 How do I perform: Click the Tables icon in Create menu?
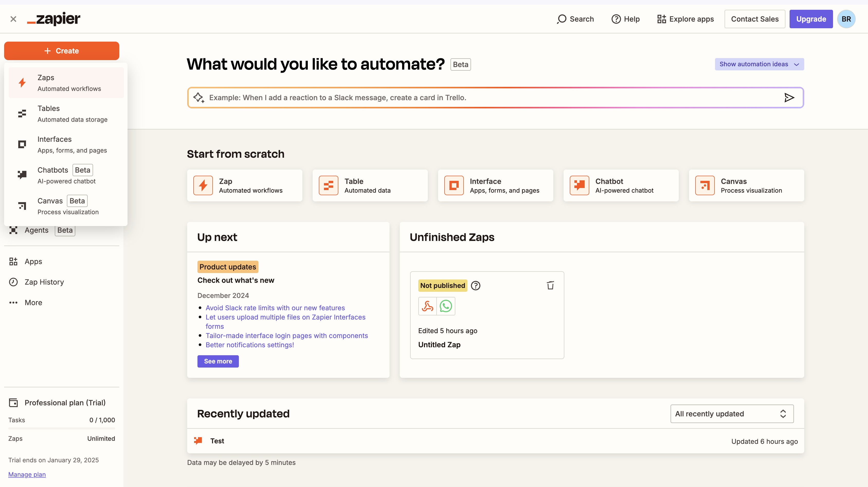click(22, 114)
